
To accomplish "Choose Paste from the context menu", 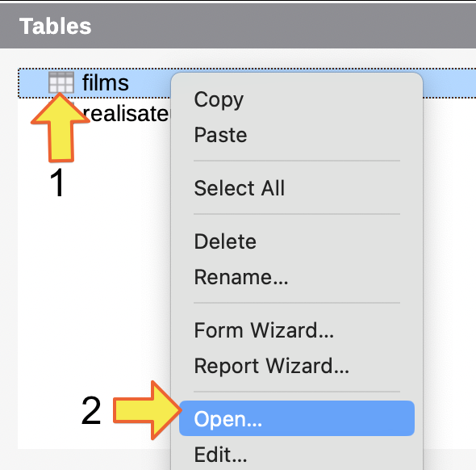I will [x=220, y=135].
